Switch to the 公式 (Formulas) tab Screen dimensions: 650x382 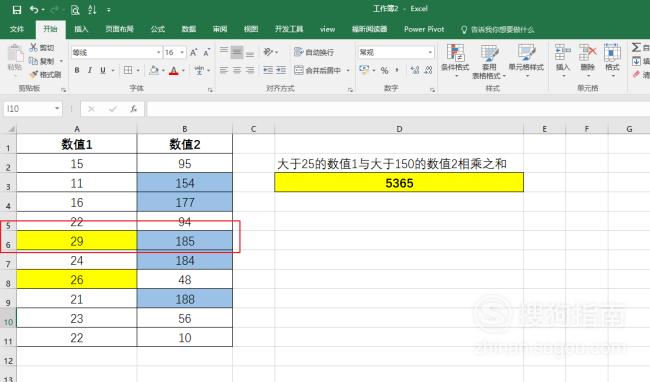158,29
